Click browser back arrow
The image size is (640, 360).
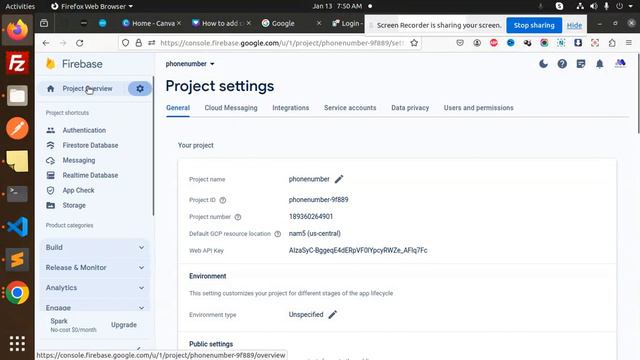(46, 43)
